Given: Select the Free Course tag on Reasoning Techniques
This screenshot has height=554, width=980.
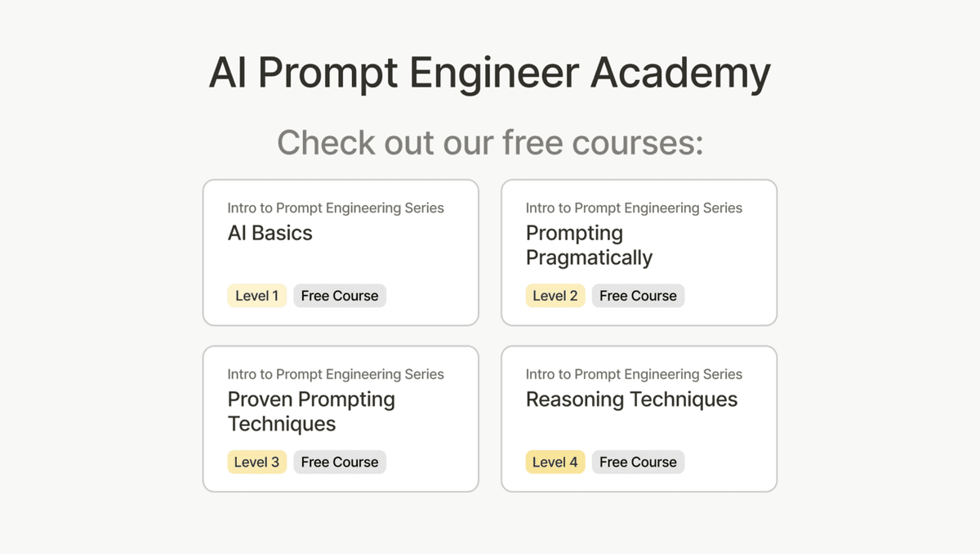Looking at the screenshot, I should tap(638, 462).
